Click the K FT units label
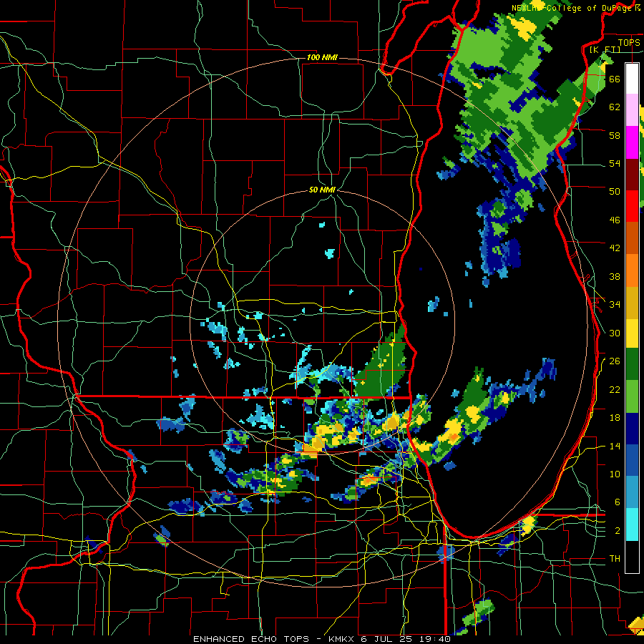Screen dimensions: 644x644 point(605,49)
